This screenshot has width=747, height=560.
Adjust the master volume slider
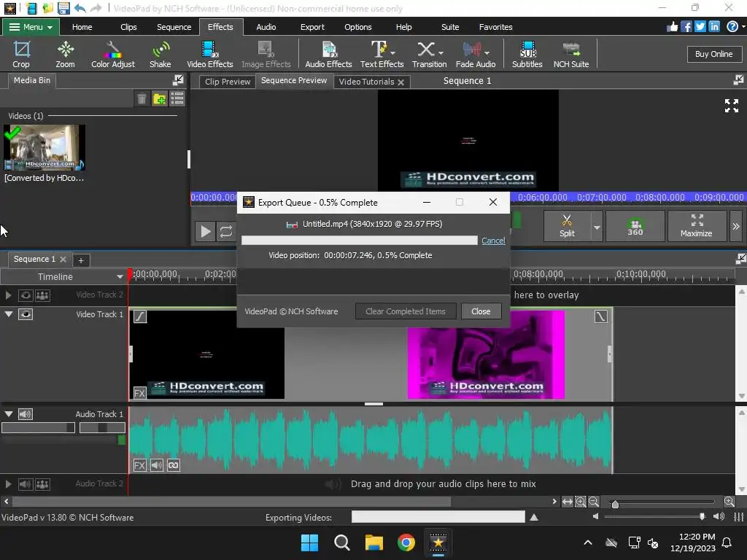(x=703, y=516)
